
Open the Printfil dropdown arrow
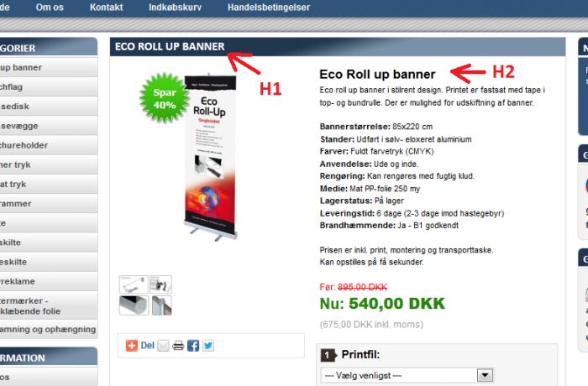point(485,375)
